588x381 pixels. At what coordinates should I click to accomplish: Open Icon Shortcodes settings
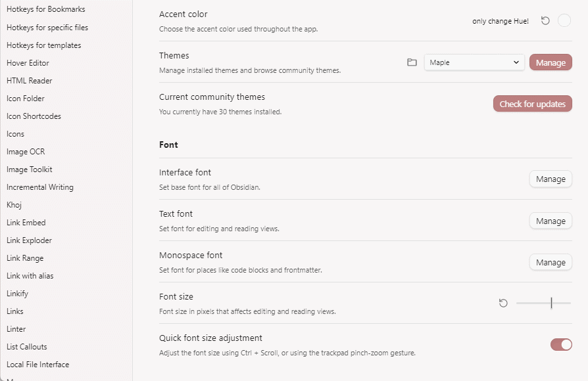pos(33,116)
